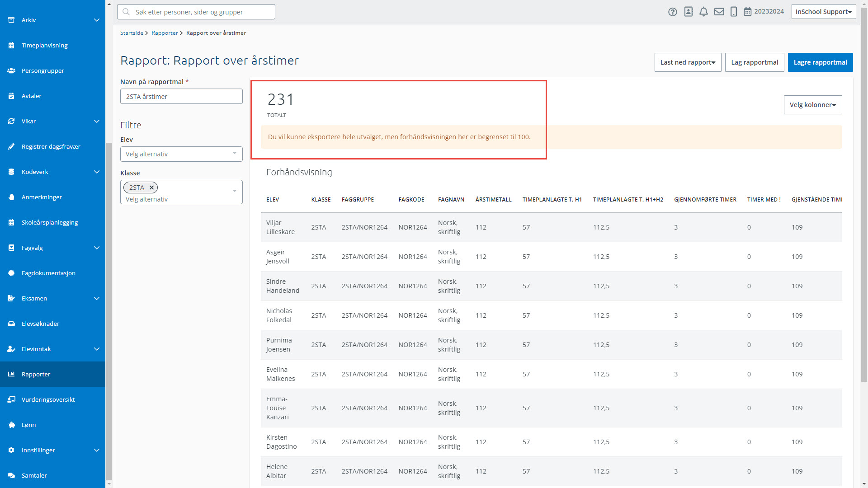Click the ÅRSTIMETALL column header
The height and width of the screenshot is (488, 868).
[x=493, y=199]
